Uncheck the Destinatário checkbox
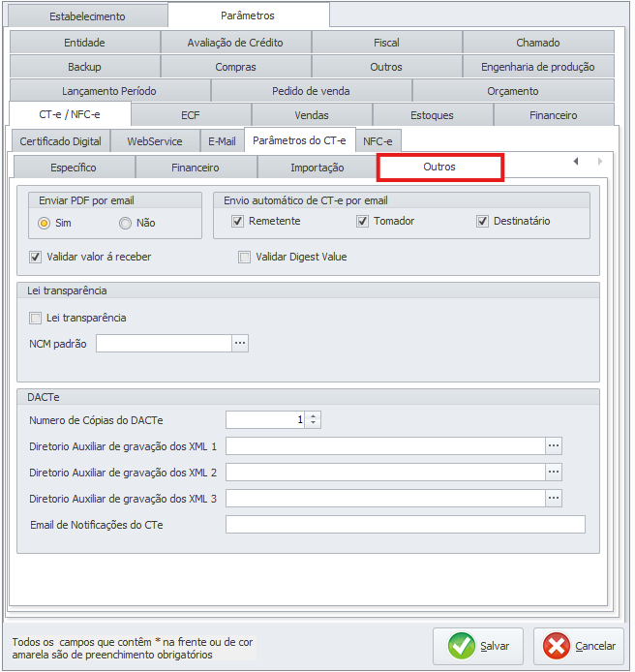 pyautogui.click(x=482, y=221)
